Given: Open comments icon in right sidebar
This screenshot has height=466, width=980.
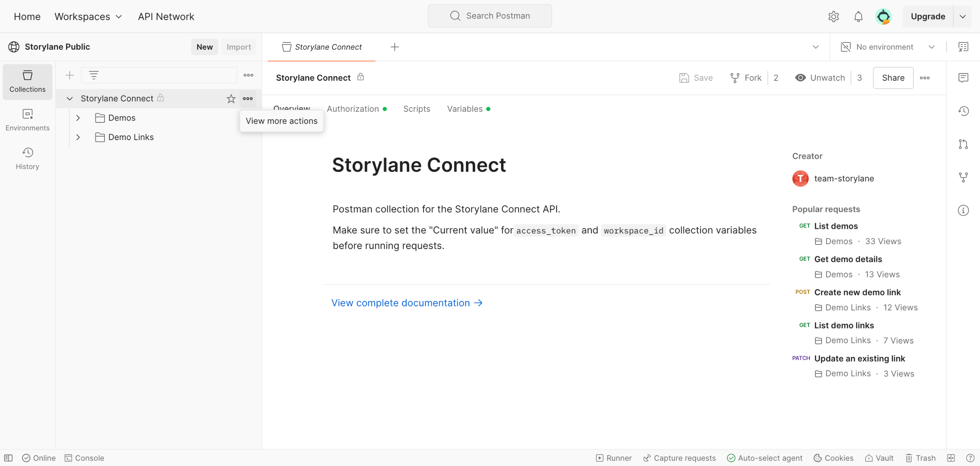Looking at the screenshot, I should point(963,78).
